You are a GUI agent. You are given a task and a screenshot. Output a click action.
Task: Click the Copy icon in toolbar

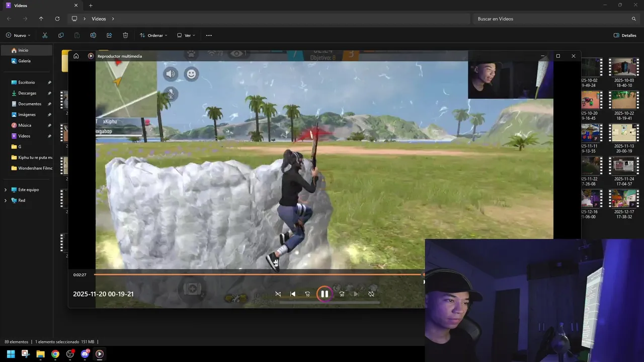point(61,35)
